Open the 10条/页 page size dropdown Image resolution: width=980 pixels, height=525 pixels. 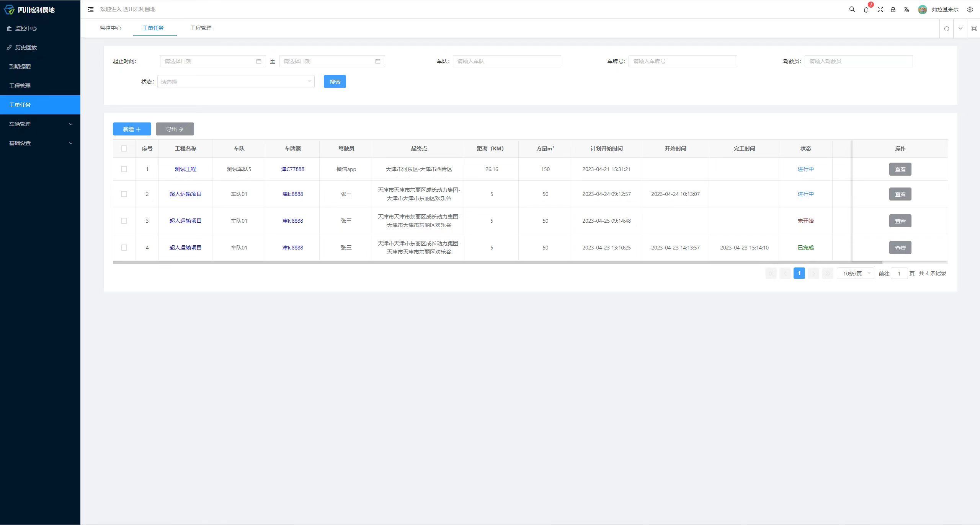[x=856, y=273]
